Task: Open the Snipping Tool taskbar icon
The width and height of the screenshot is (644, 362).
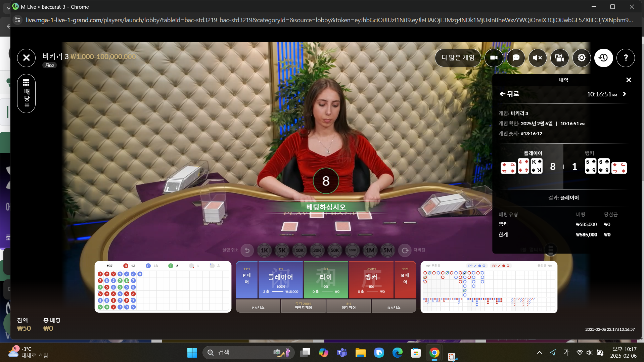Action: 452,357
